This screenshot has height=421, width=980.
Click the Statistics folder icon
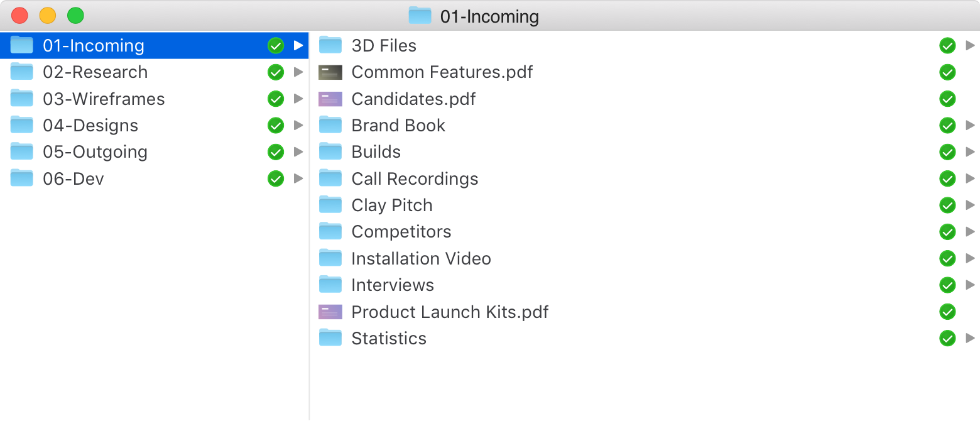330,339
